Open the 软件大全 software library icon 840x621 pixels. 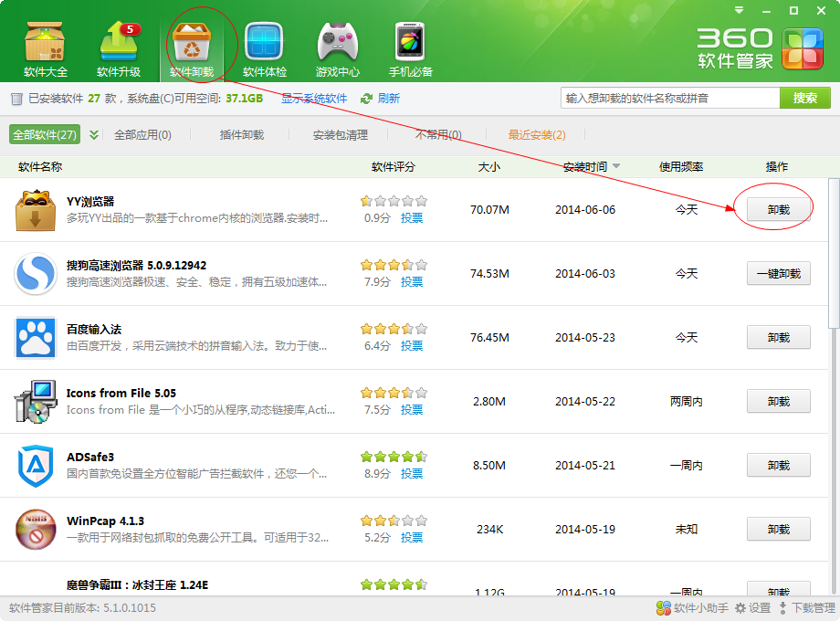[45, 42]
